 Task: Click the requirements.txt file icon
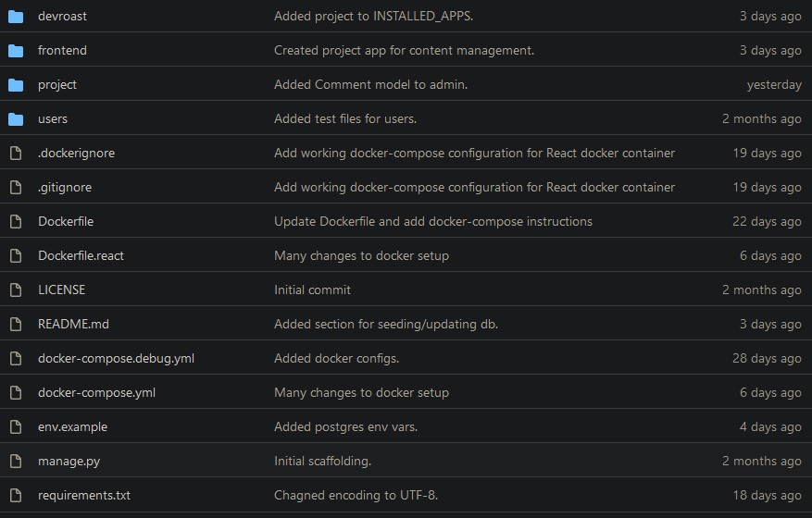tap(16, 496)
